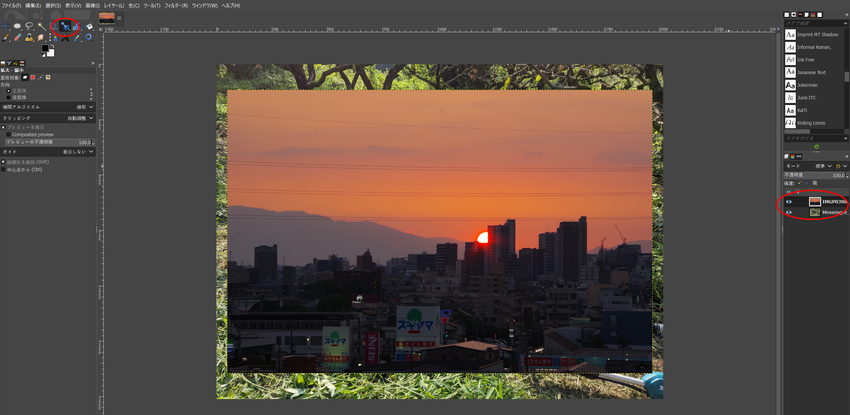Select IMGP0396 layer thumbnail

815,202
